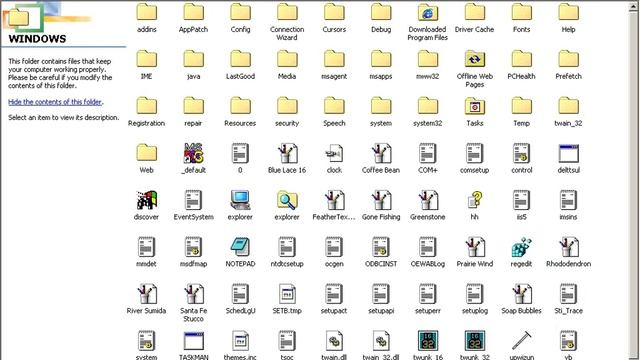Select the twunk_16 application icon
640x360 pixels.
427,341
